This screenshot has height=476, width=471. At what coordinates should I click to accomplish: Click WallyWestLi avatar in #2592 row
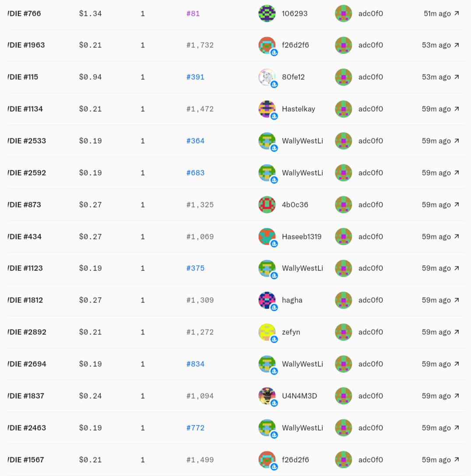pyautogui.click(x=267, y=173)
